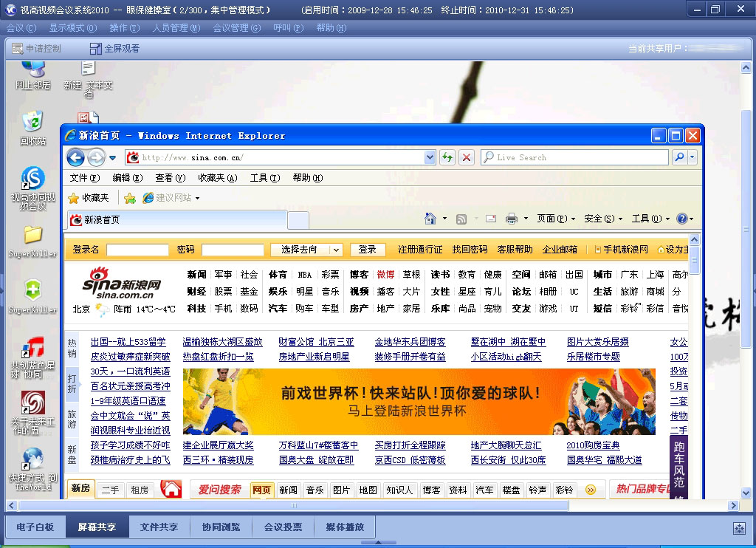Click the 收藏夹 favorites star button
Screen dimensions: 756x548
(x=89, y=198)
